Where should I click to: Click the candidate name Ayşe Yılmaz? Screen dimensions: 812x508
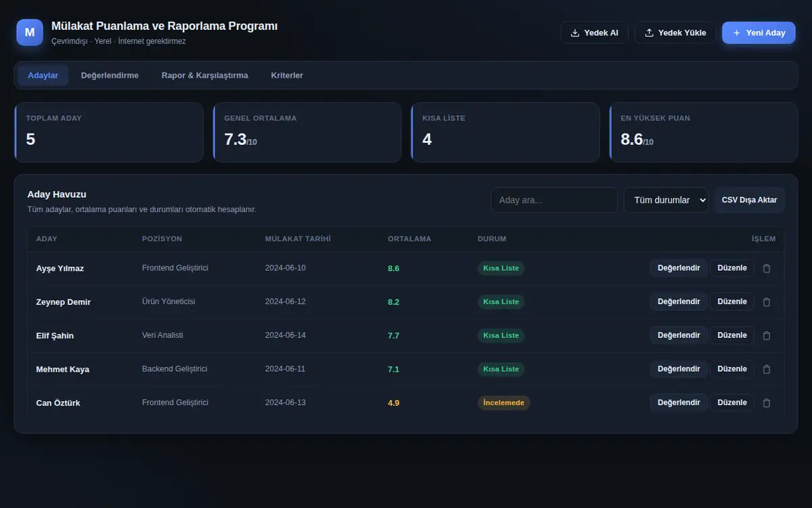coord(60,268)
